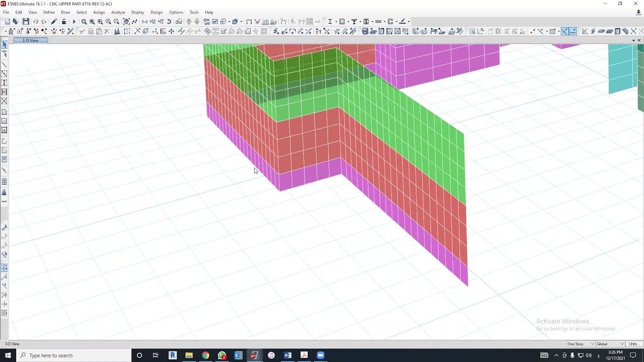Select the 3-D View tab
Screen dimensions: 644x362
click(x=30, y=40)
